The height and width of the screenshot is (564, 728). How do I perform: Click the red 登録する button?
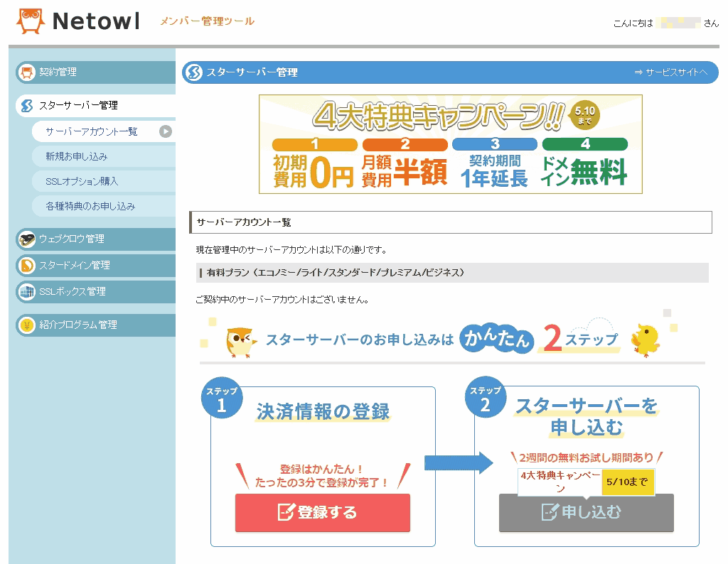pos(323,513)
